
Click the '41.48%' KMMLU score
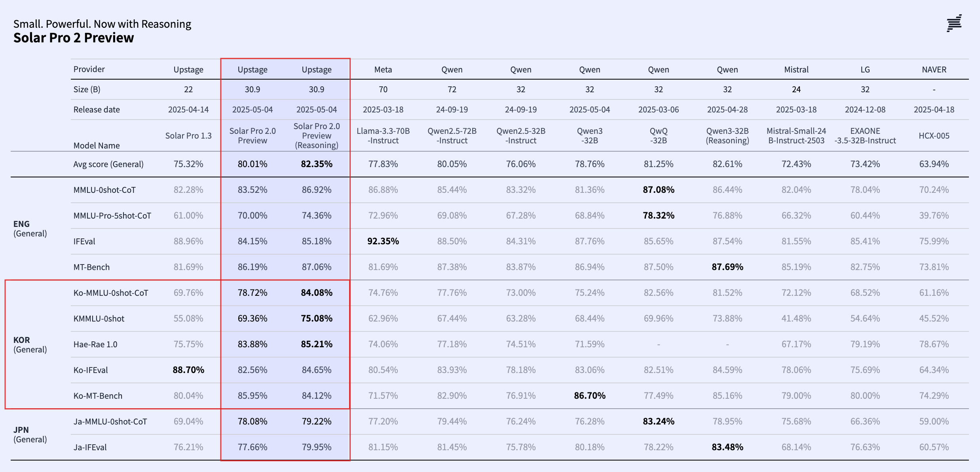tap(796, 318)
